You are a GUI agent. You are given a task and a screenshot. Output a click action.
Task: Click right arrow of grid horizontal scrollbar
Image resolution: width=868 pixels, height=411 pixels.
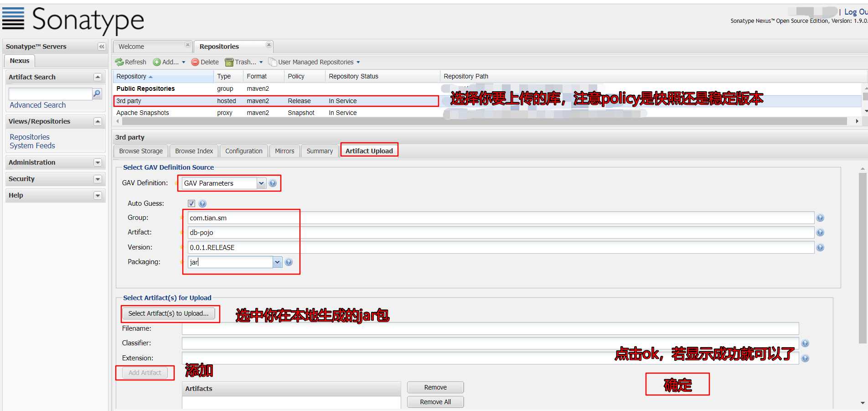click(x=857, y=121)
